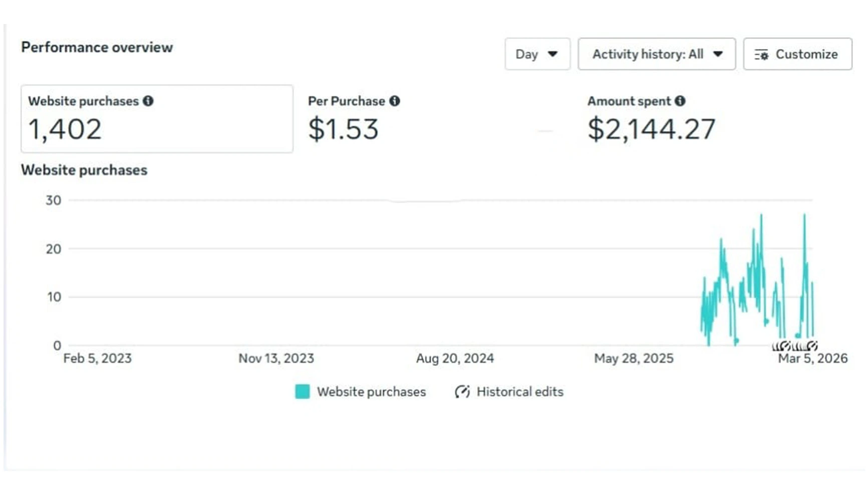The image size is (868, 495).
Task: Click historical edit markers near Mar 5, 2026
Action: (x=795, y=346)
